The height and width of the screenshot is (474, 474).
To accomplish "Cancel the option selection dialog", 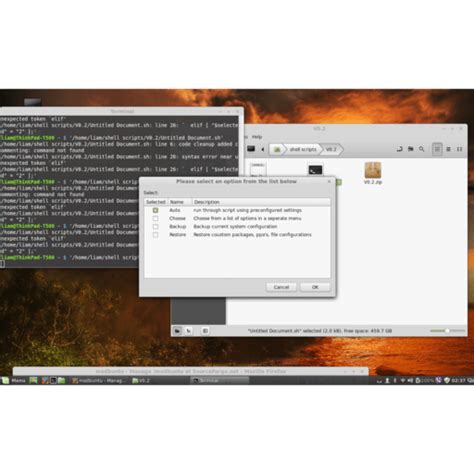I will point(281,287).
